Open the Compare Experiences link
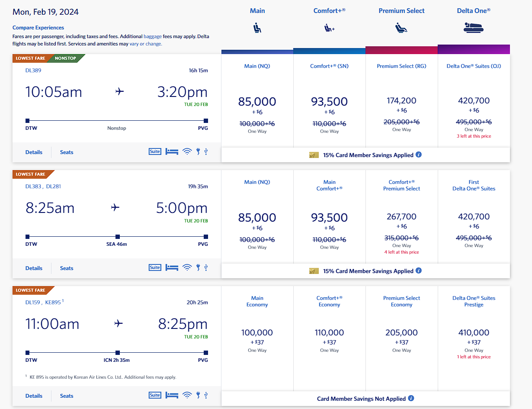Viewport: 532px width, 409px height. point(38,28)
